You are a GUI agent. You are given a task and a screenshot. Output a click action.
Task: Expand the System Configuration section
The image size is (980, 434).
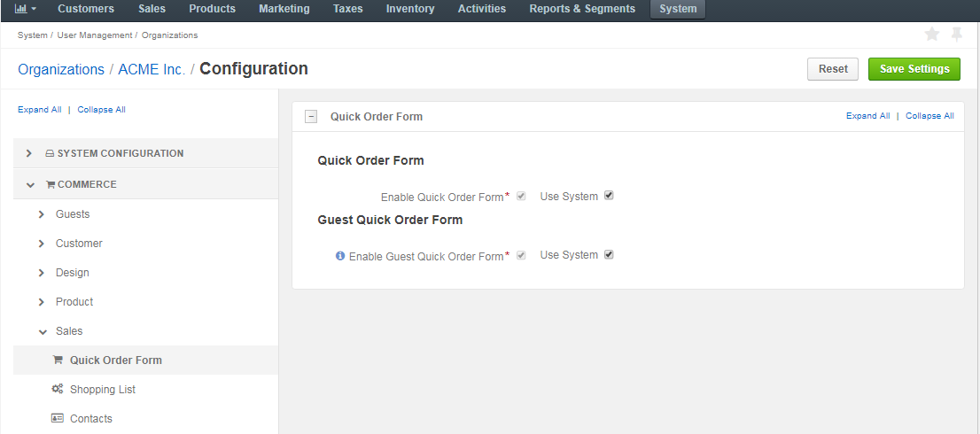(28, 153)
